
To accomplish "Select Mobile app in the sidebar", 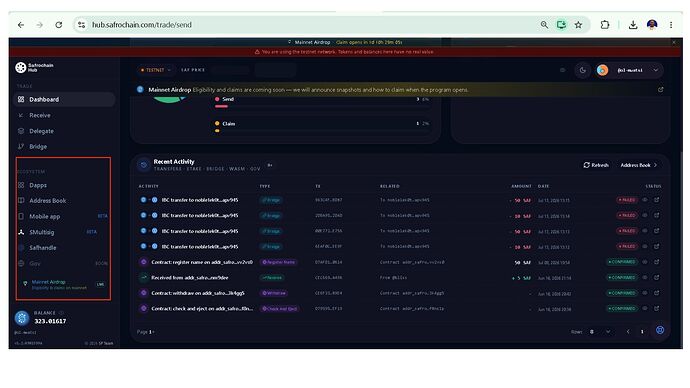I will [x=44, y=216].
